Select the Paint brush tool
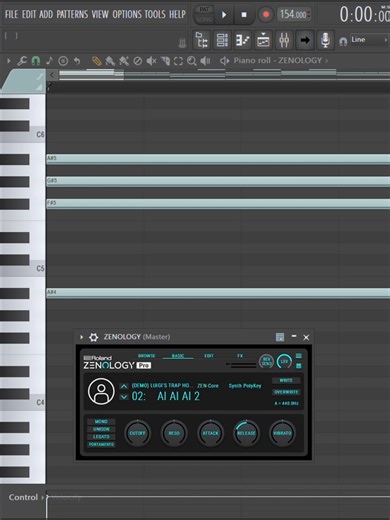The width and height of the screenshot is (390, 520). [x=110, y=61]
